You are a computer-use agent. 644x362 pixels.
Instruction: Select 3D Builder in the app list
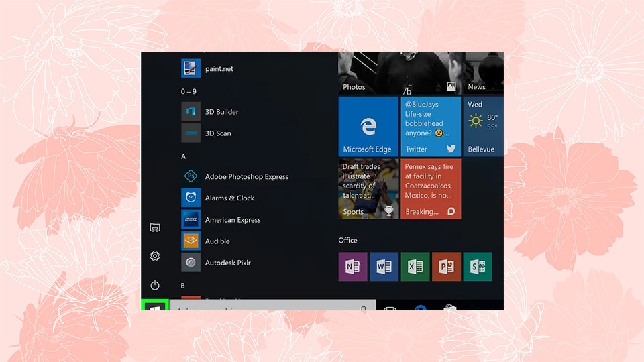pyautogui.click(x=221, y=112)
